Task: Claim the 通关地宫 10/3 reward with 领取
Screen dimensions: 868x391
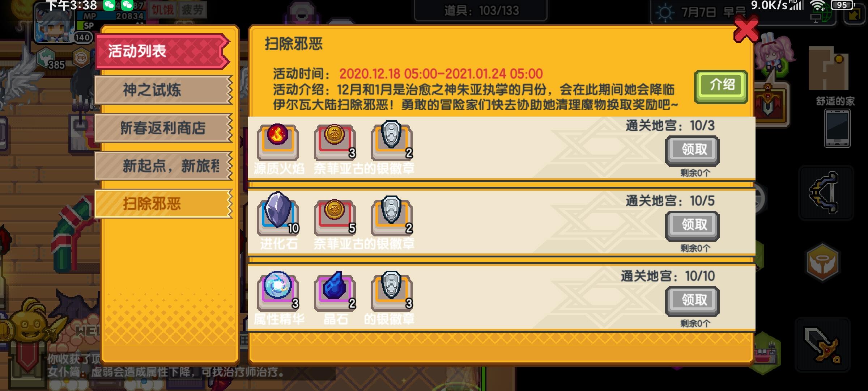Action: [692, 150]
